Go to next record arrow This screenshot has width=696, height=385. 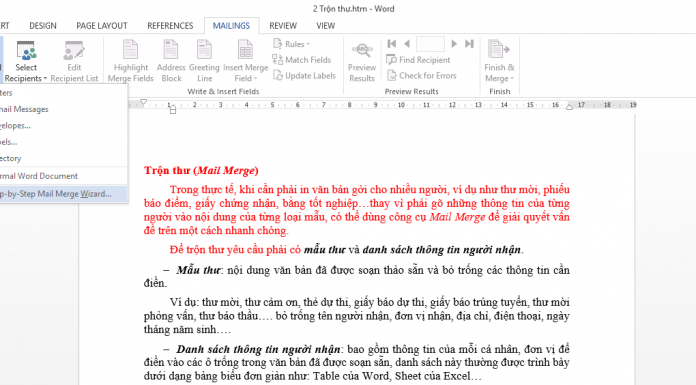coord(454,44)
